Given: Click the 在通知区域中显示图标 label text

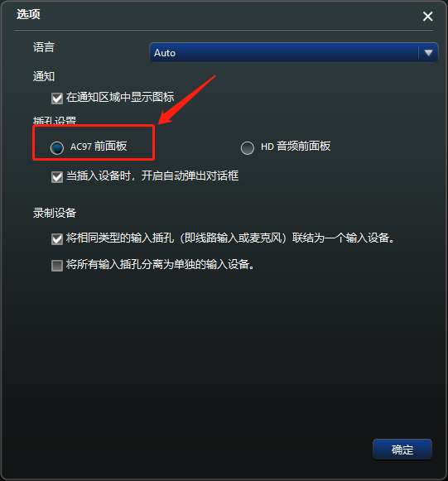Looking at the screenshot, I should [x=120, y=97].
